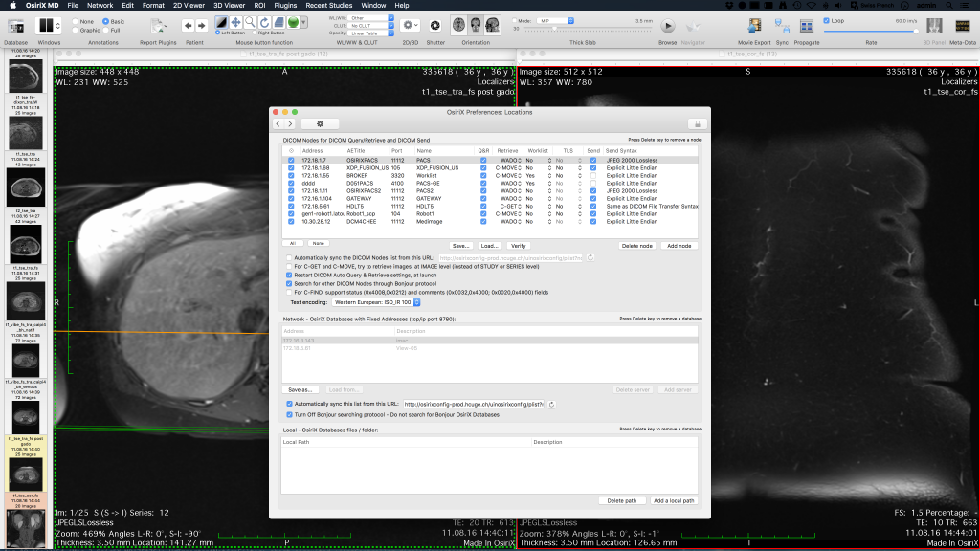This screenshot has height=551, width=980.
Task: Click the Delete node button
Action: (x=636, y=246)
